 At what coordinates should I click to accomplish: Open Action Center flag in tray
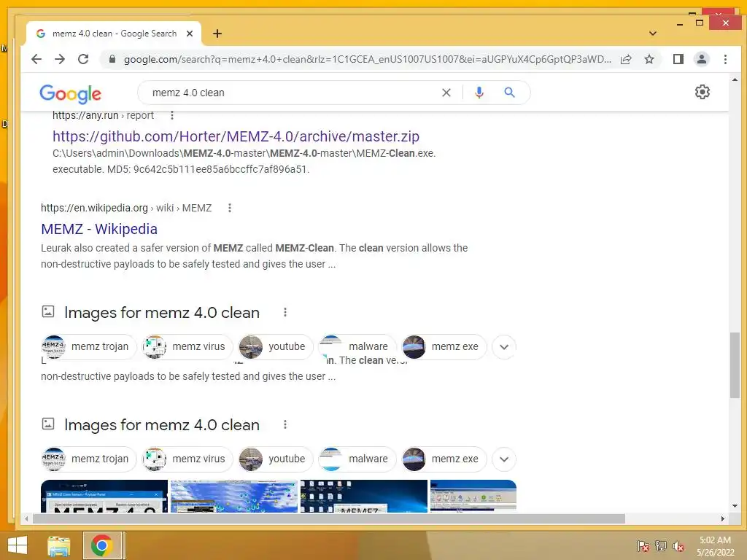click(x=643, y=546)
